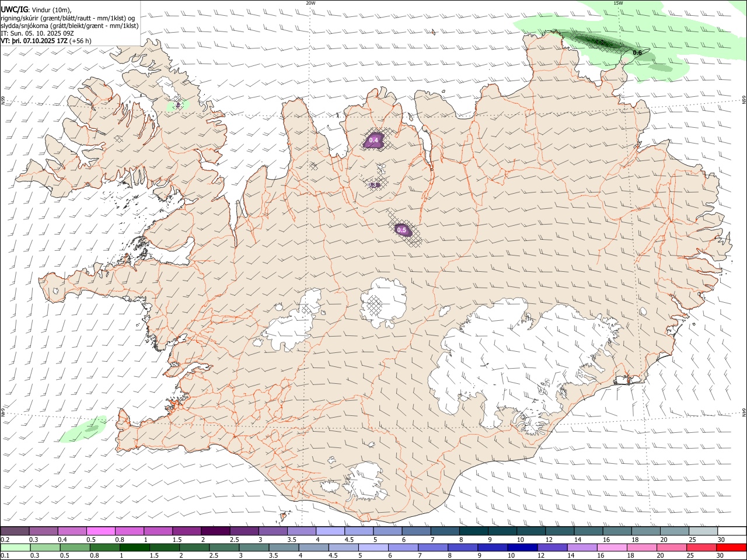This screenshot has height=560, width=747.
Task: Click the '(+56 h)' forecast offset text
Action: [81, 41]
